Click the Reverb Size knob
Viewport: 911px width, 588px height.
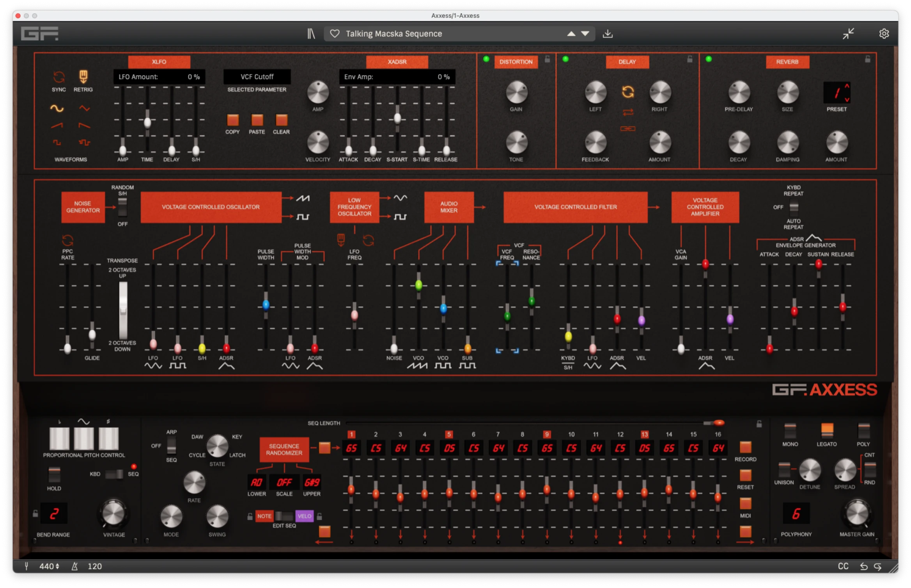pos(787,92)
